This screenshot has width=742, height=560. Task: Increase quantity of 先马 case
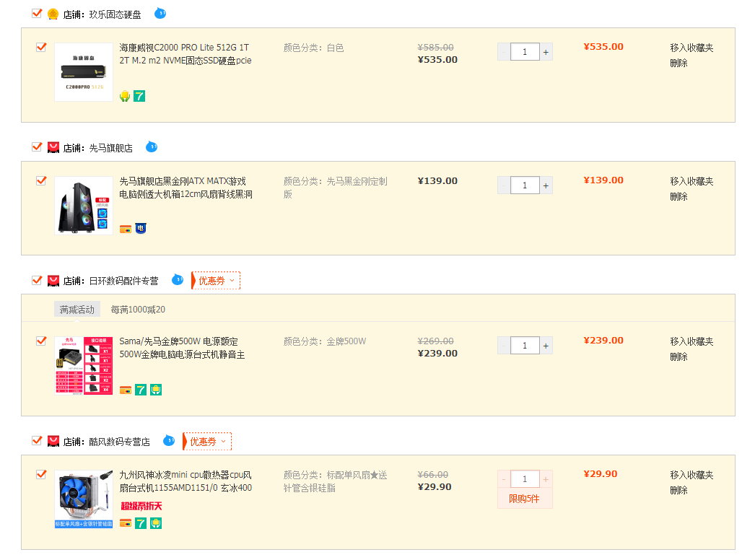[x=546, y=185]
